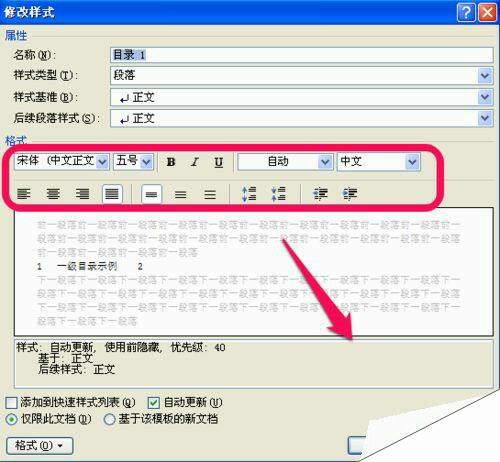Increase paragraph spacing icon
Screen dimensions: 500x462
249,194
